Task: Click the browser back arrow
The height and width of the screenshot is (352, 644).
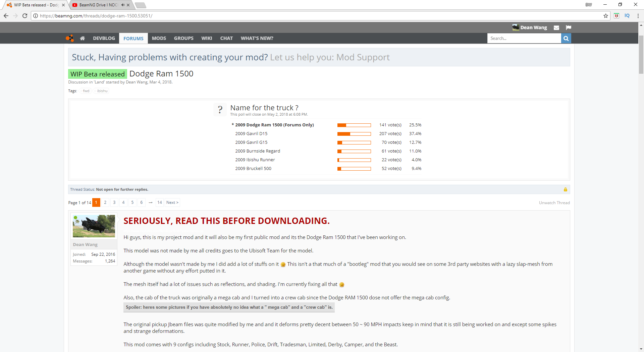Action: click(x=6, y=16)
